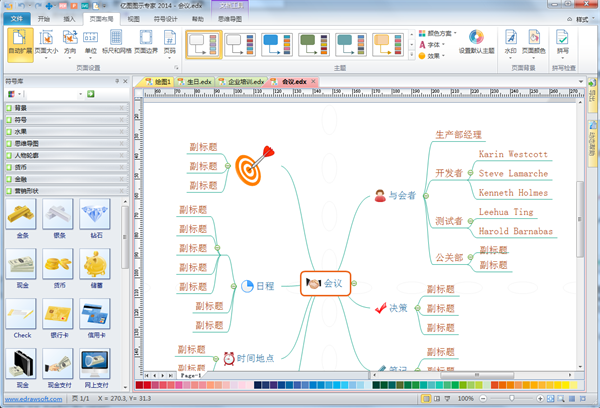Image resolution: width=600 pixels, height=408 pixels.
Task: Switch to the 生日.edx document tab
Action: pyautogui.click(x=194, y=82)
